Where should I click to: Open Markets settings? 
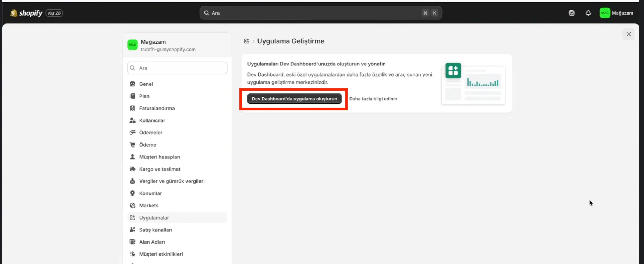click(x=177, y=205)
